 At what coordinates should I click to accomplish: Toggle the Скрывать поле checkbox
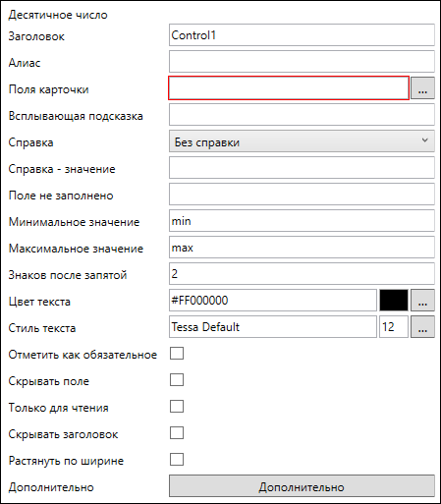tap(177, 380)
